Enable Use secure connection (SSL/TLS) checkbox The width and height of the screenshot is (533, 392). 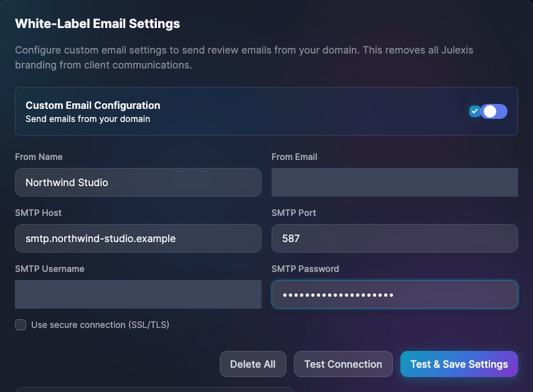click(21, 325)
